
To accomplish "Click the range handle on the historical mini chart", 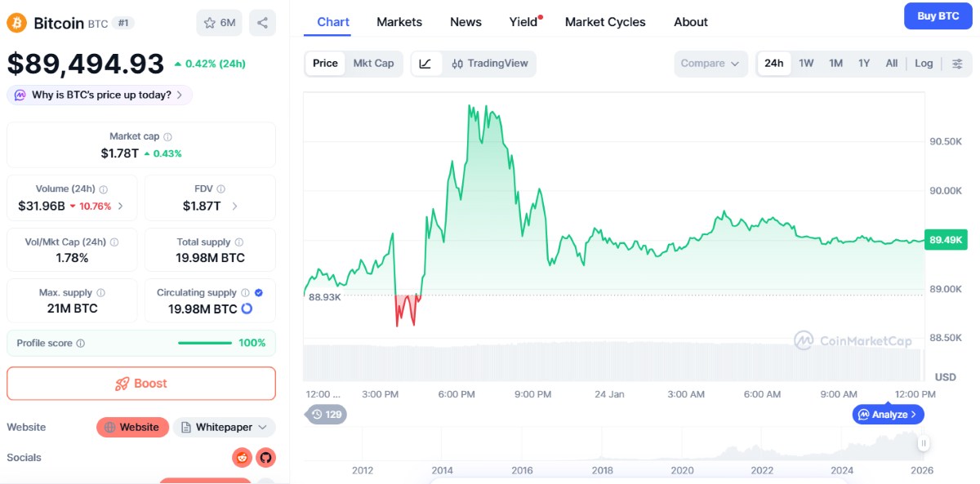I will tap(923, 443).
